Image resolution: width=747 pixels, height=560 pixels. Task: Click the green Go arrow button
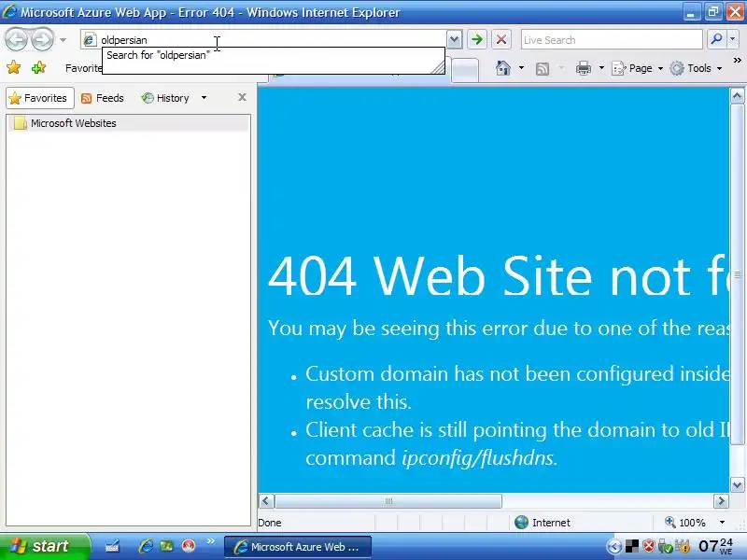[x=477, y=40]
